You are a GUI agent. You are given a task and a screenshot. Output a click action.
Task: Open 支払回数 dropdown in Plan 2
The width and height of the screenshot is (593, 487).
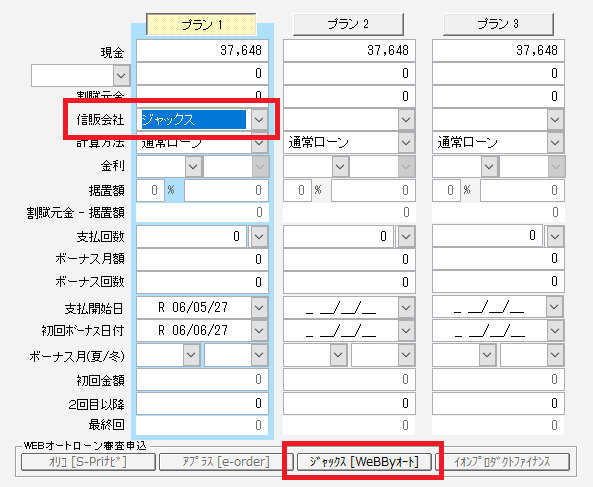coord(406,237)
